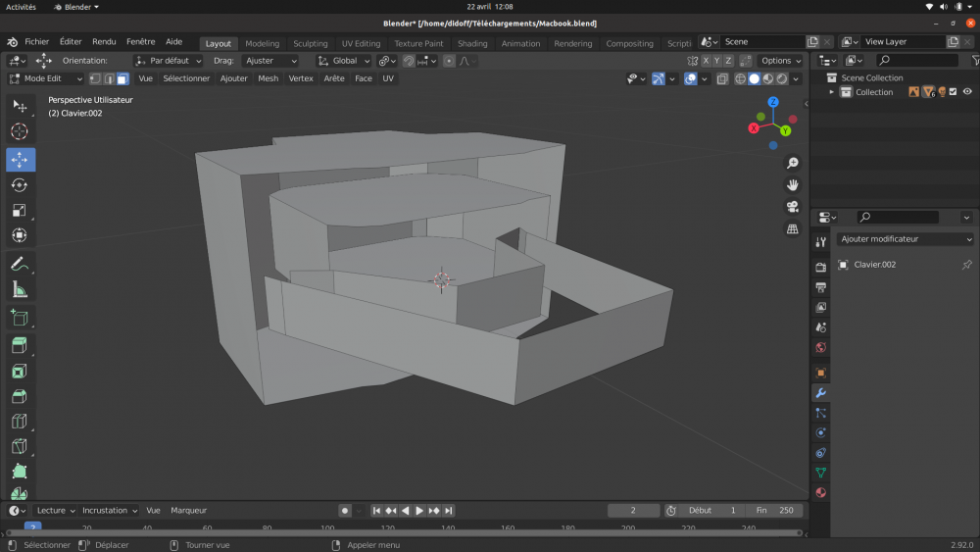This screenshot has height=552, width=980.
Task: Open the Mesh menu
Action: pyautogui.click(x=269, y=78)
